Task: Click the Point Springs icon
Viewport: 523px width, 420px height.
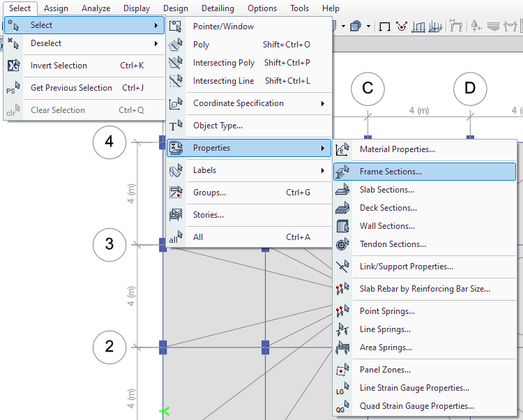Action: click(x=342, y=311)
